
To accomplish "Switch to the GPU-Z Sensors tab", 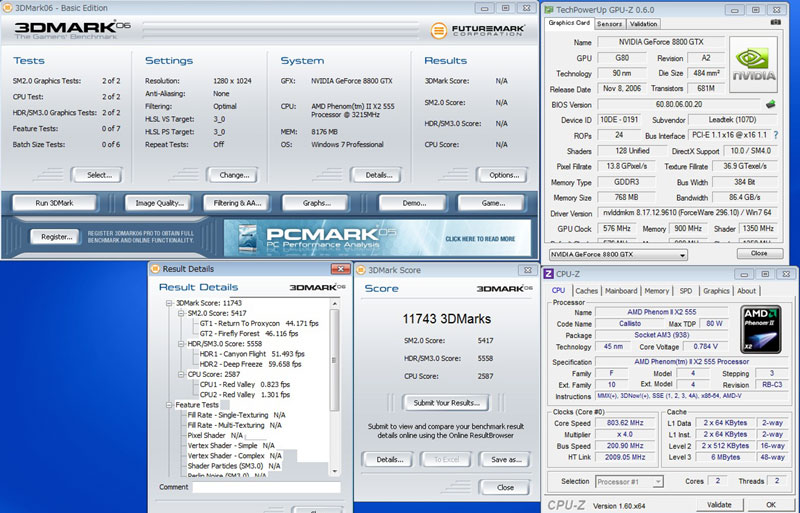I will point(609,24).
